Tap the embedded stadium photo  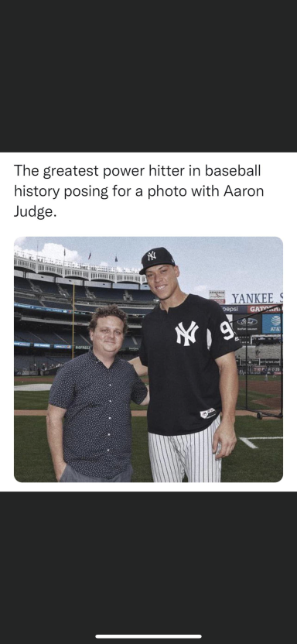pos(148,359)
